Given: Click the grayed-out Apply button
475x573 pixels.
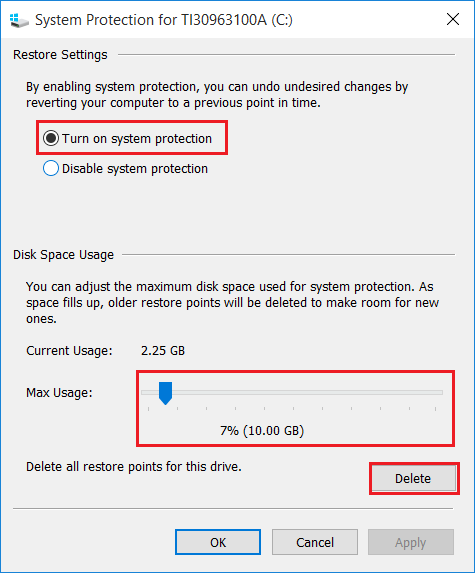Looking at the screenshot, I should 411,542.
